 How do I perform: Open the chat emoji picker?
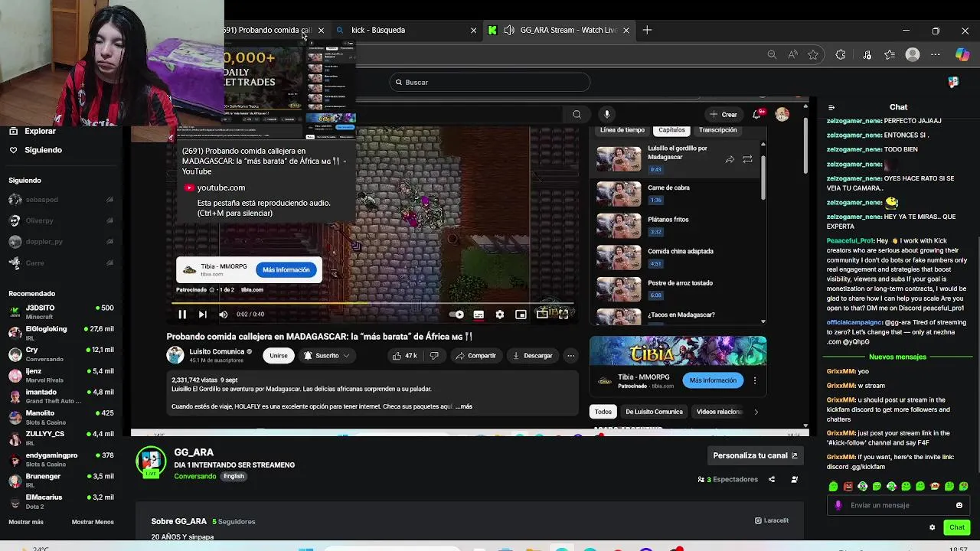coord(959,505)
